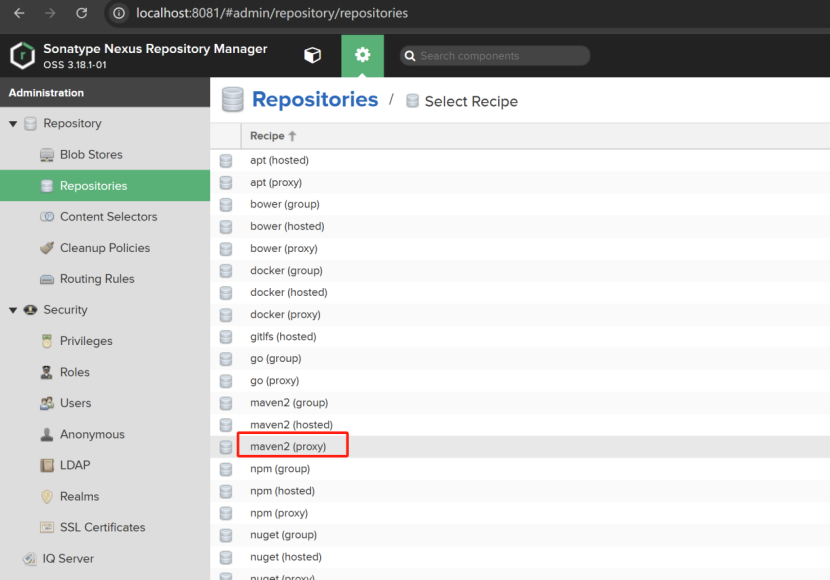Click database icon beside docker (group)

(x=226, y=270)
